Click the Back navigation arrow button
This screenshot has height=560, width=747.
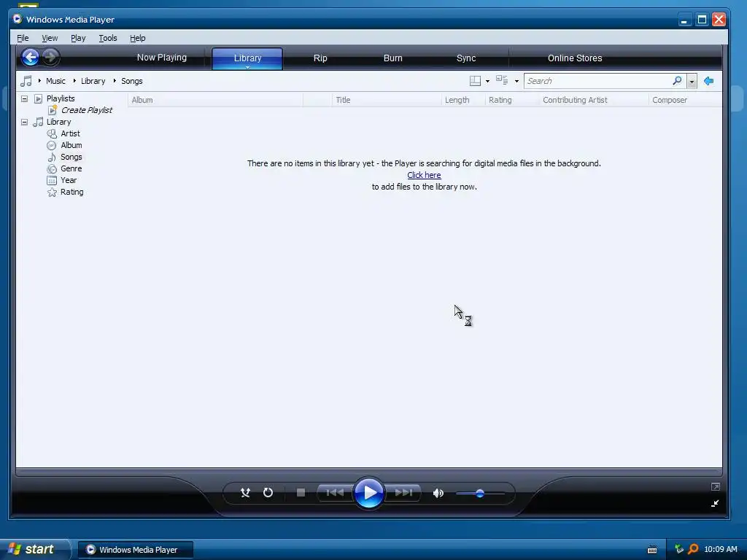tap(30, 58)
